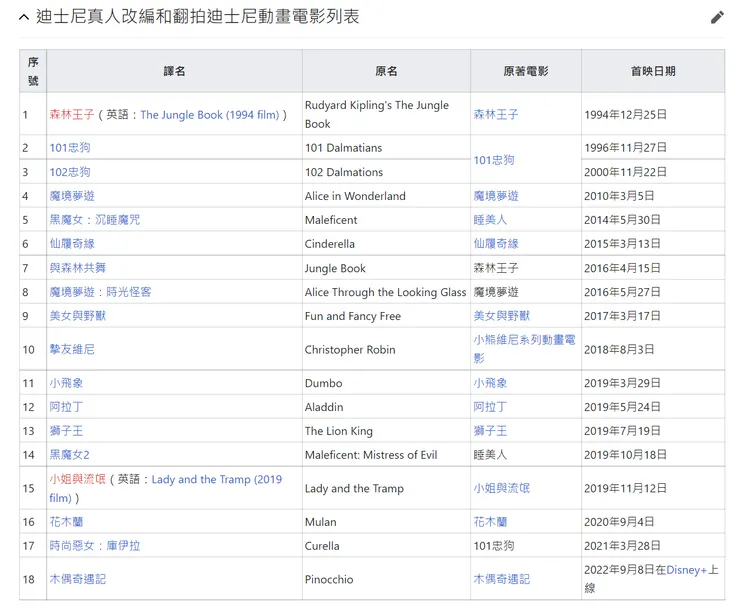The height and width of the screenshot is (611, 740).
Task: Select Rudyard Kipling's The Jungle Book cell
Action: 386,115
